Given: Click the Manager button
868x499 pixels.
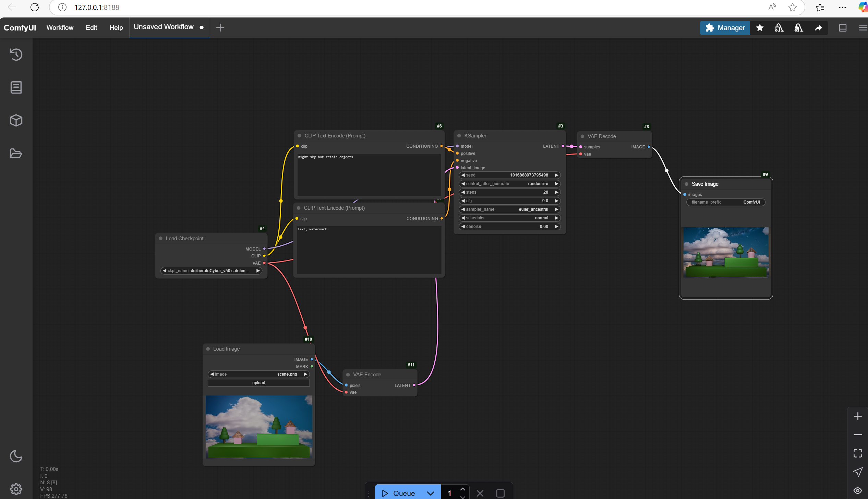Looking at the screenshot, I should coord(725,28).
